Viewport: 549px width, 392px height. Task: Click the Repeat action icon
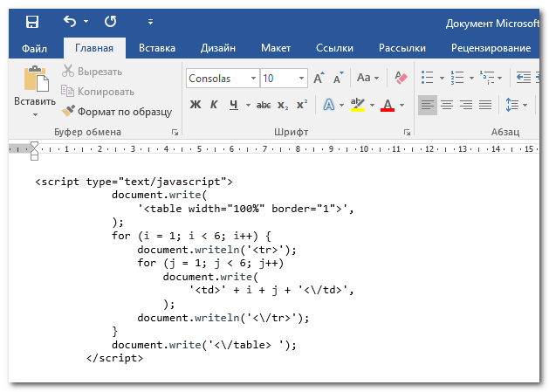point(111,22)
